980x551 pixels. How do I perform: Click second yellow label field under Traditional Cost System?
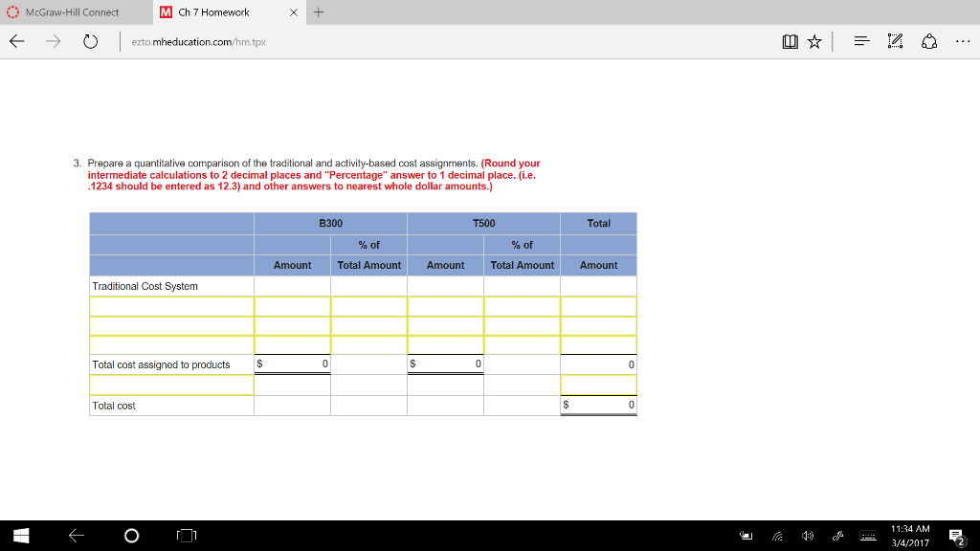tap(172, 325)
